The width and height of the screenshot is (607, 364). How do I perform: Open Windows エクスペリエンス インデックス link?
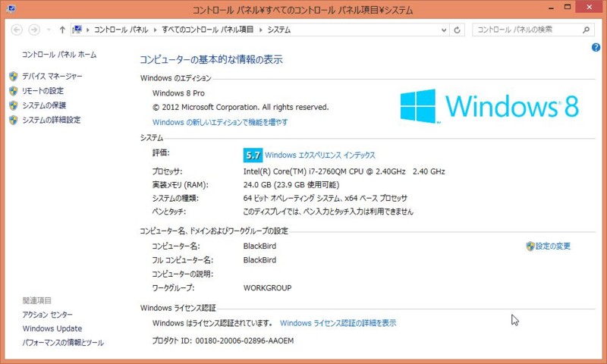tap(320, 155)
